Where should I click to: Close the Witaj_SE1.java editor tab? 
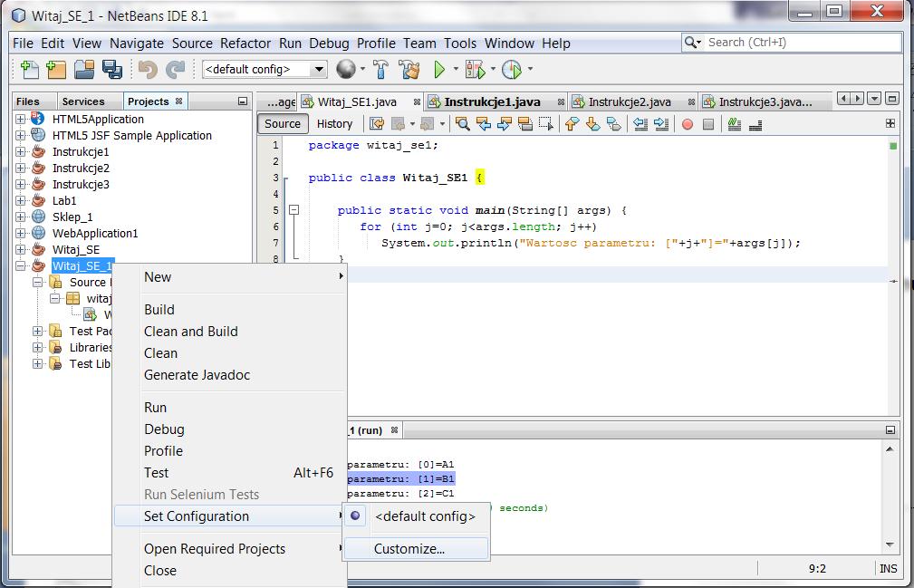point(417,102)
